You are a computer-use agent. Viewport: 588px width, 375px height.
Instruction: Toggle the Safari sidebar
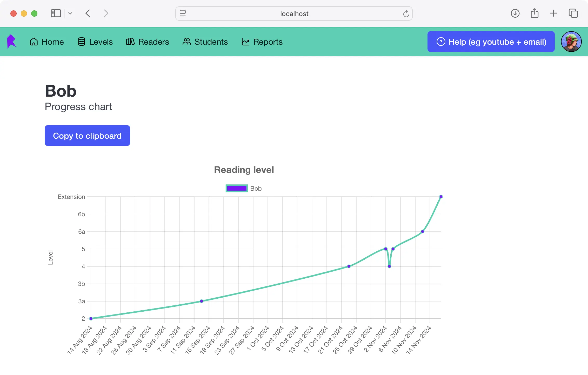coord(56,13)
